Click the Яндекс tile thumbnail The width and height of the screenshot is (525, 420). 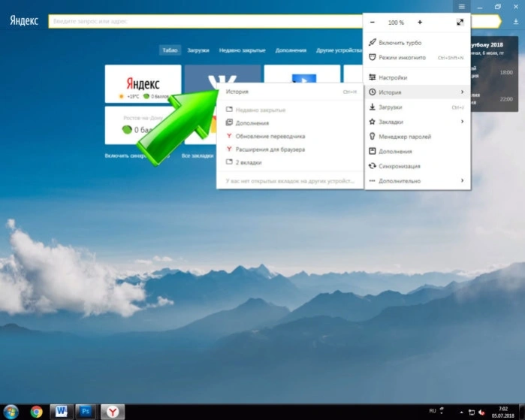(143, 83)
